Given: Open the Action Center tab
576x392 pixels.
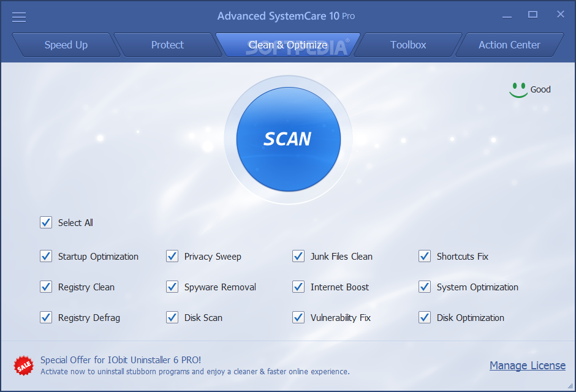Looking at the screenshot, I should 509,45.
